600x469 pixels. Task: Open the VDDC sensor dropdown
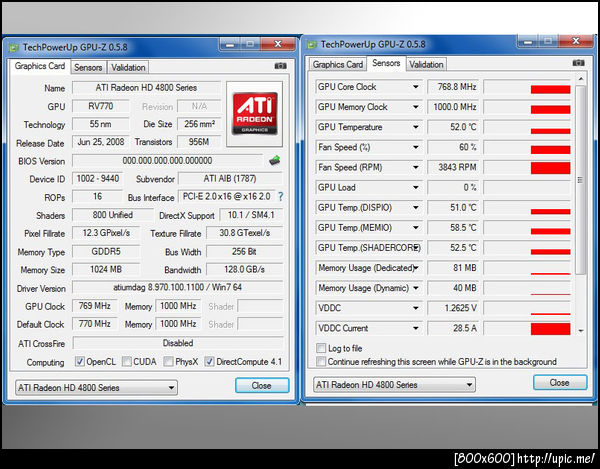[x=416, y=308]
